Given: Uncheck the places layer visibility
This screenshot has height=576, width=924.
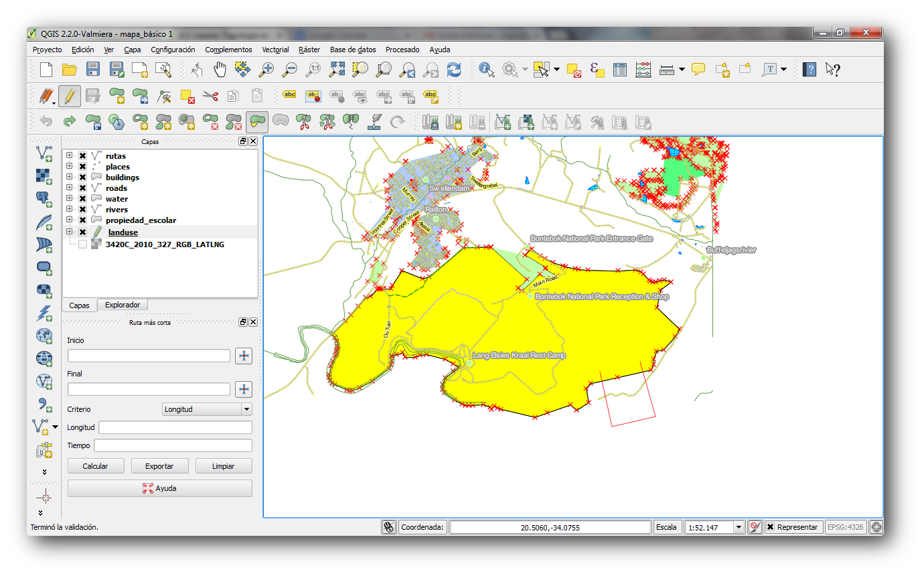Looking at the screenshot, I should [82, 167].
